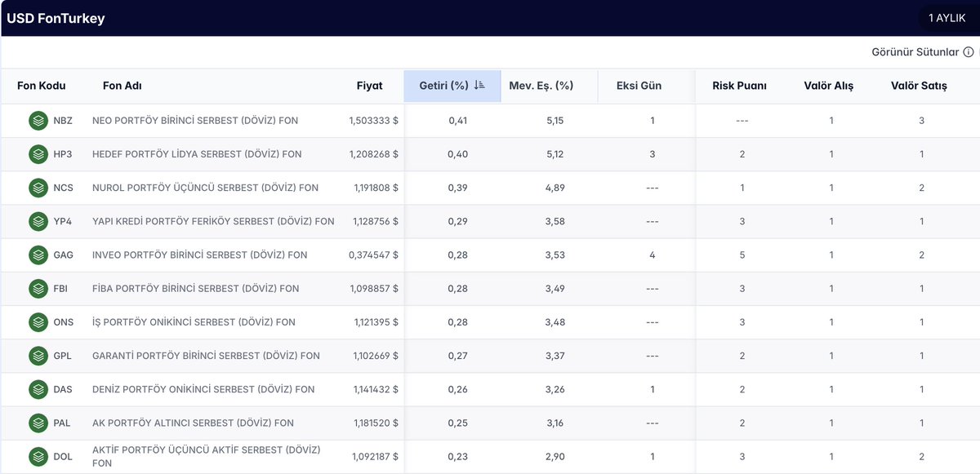The image size is (980, 474).
Task: Click the price 0,374547 $
Action: (x=374, y=255)
